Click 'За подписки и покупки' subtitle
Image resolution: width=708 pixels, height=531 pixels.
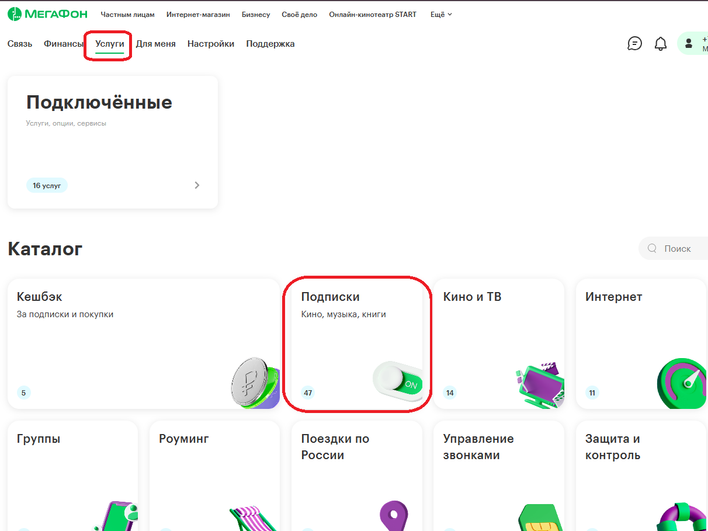point(65,314)
